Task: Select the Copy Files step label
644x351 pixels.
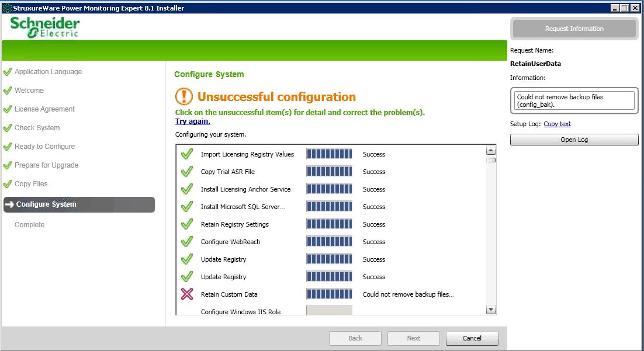Action: click(31, 184)
